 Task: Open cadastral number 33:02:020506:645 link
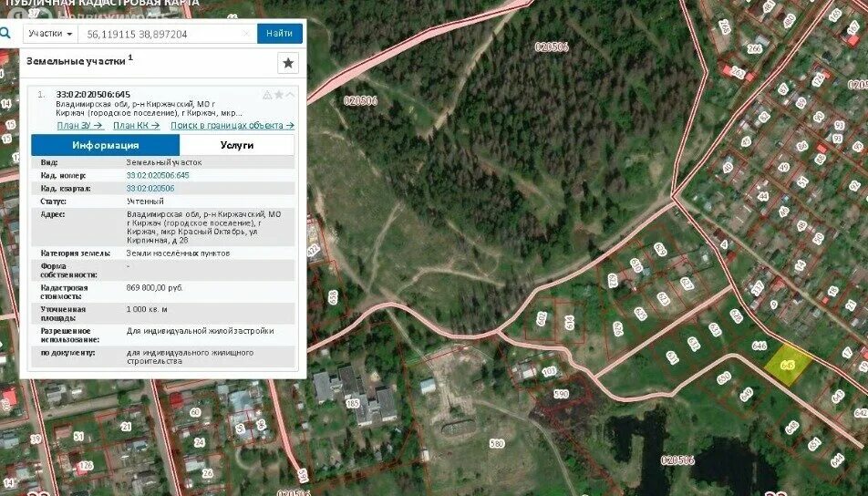(x=158, y=175)
